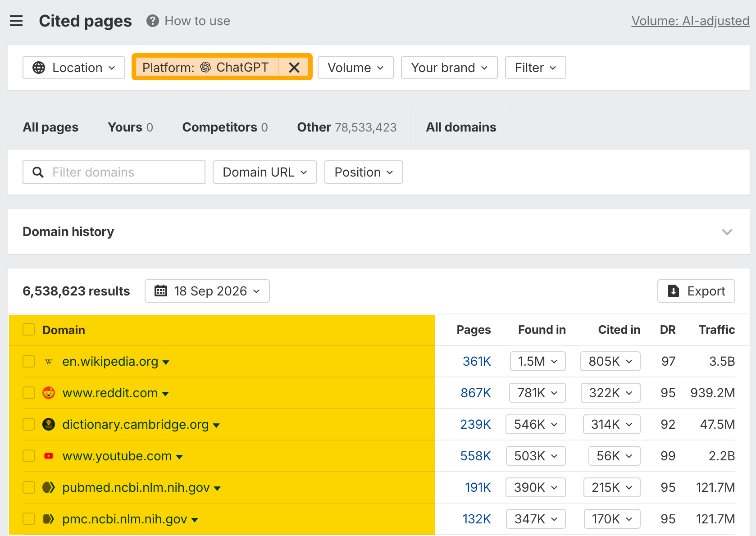Select the All domains tab
Image resolution: width=756 pixels, height=536 pixels.
(461, 127)
